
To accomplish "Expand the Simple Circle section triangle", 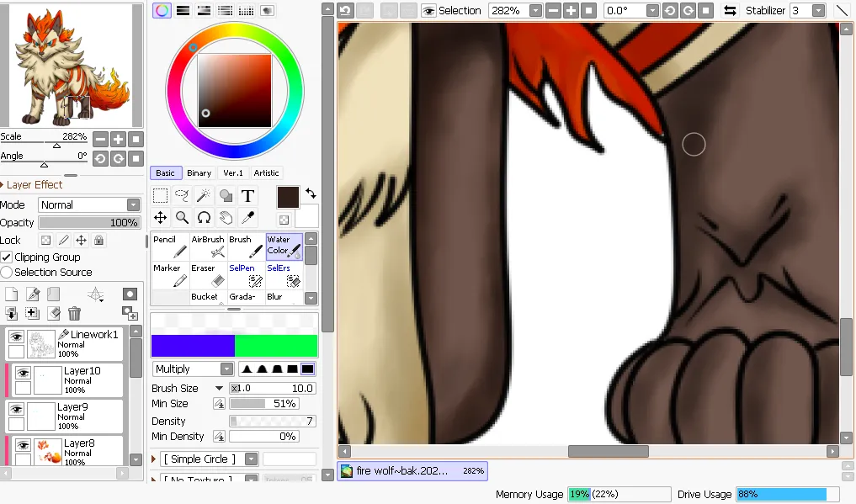I will (154, 459).
